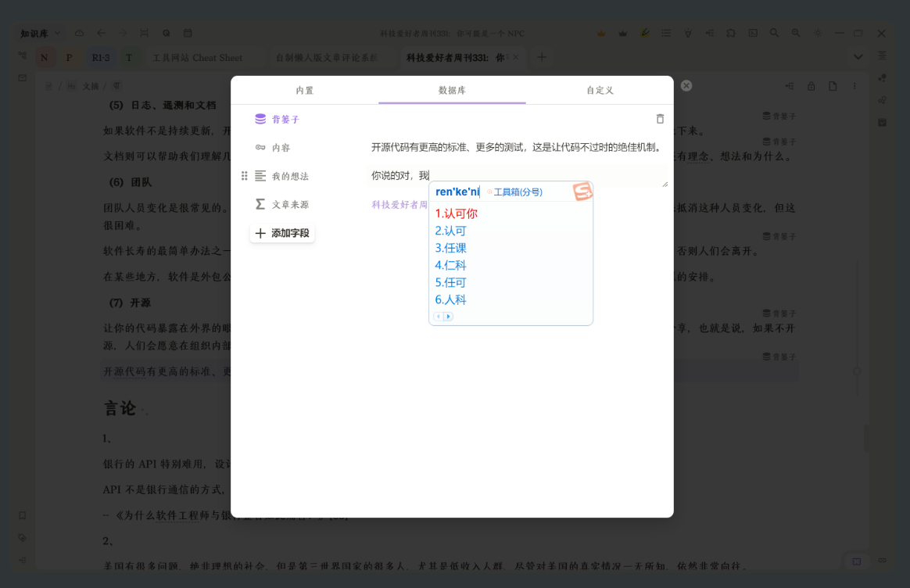Open the 科技爱好者周 source link
The height and width of the screenshot is (588, 910).
[399, 204]
